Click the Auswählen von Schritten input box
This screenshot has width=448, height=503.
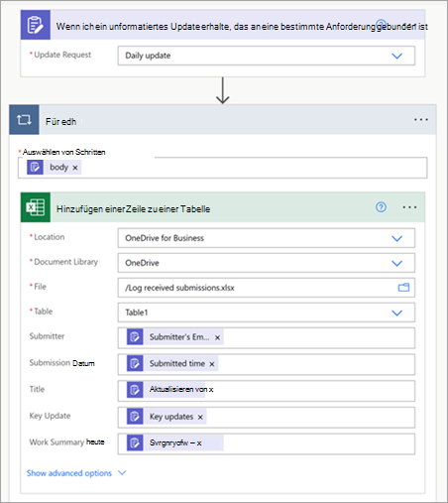click(x=222, y=168)
